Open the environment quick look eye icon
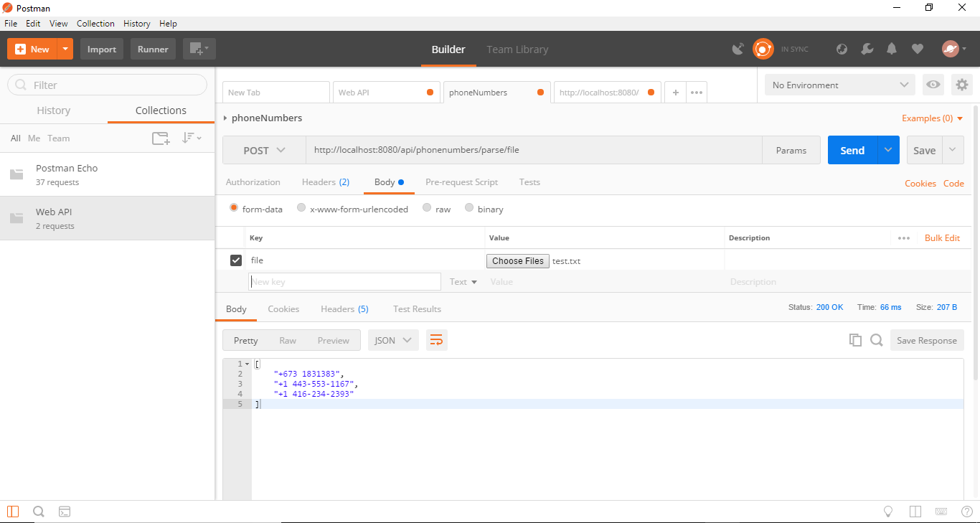The width and height of the screenshot is (980, 523). (933, 85)
